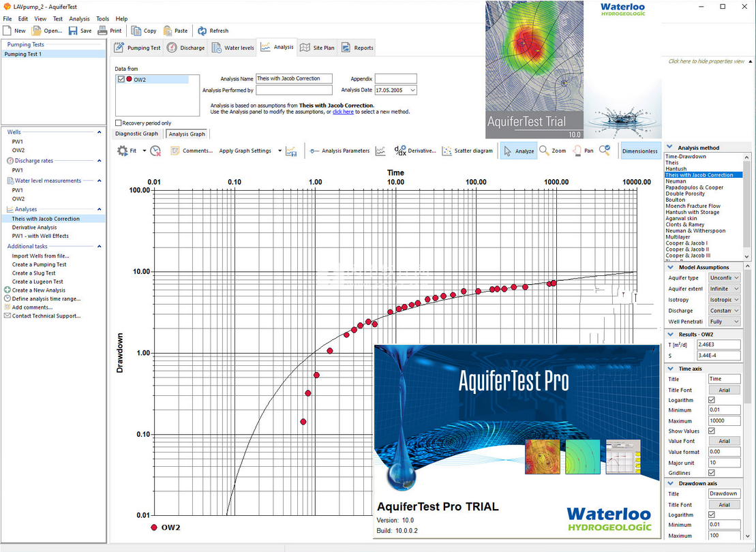
Task: Toggle Time axis Show Values checkbox
Action: click(x=712, y=431)
